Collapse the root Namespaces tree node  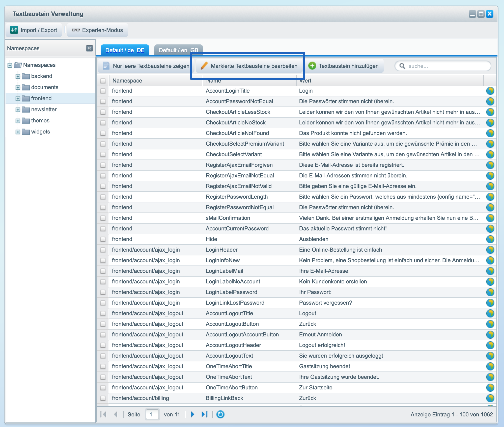10,65
